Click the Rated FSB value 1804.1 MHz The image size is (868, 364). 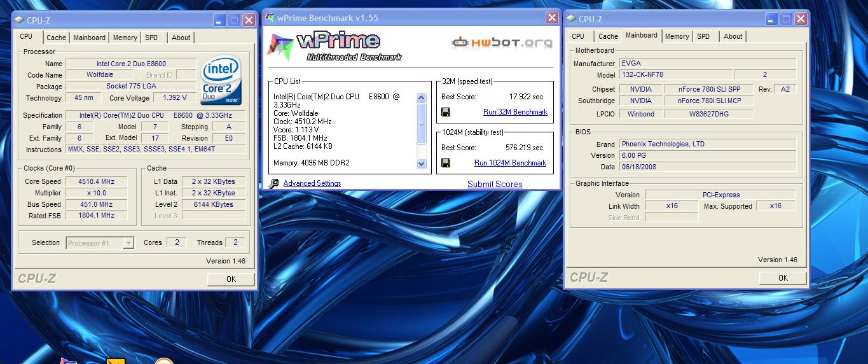[x=95, y=216]
